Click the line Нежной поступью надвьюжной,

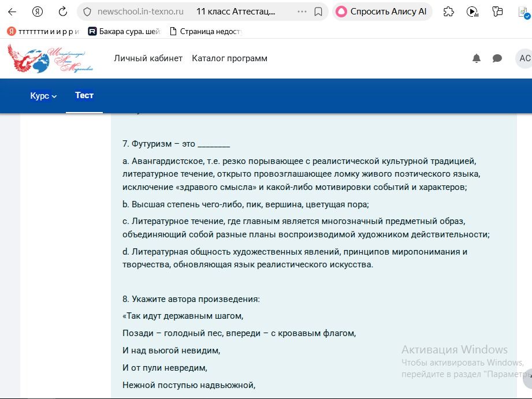click(189, 385)
